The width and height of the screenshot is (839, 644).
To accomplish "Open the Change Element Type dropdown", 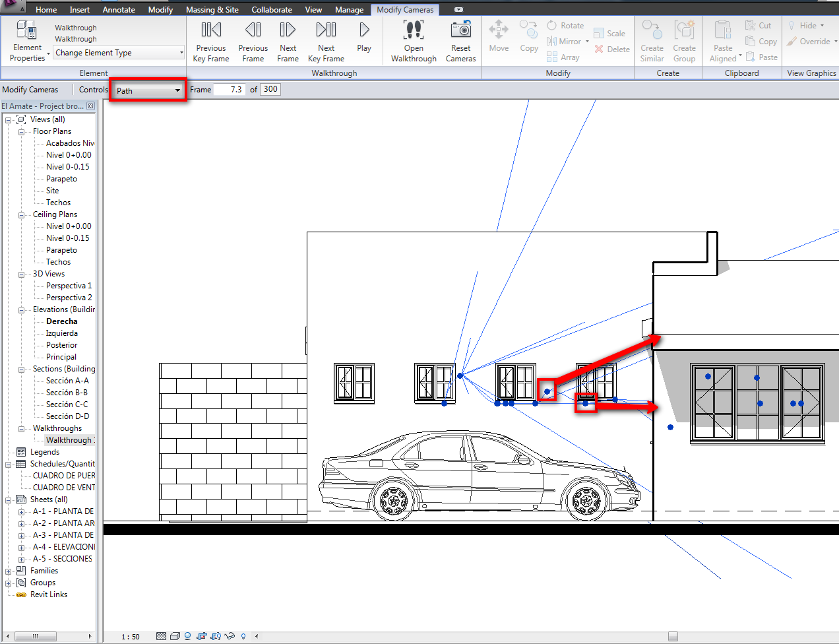I will click(x=119, y=53).
